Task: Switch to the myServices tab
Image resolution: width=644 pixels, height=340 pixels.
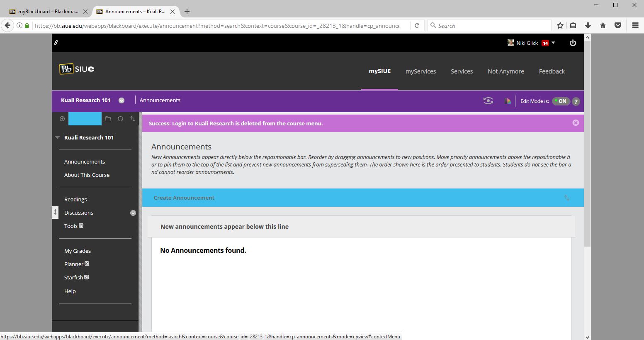Action: click(x=420, y=71)
